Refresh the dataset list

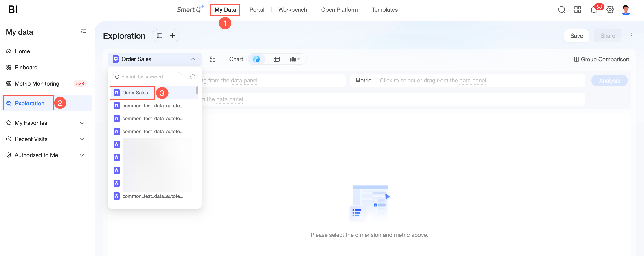[193, 77]
